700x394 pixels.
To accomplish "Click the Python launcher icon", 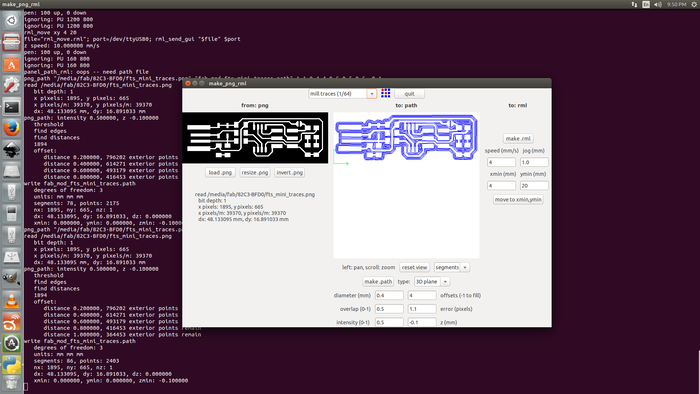I will 12,365.
